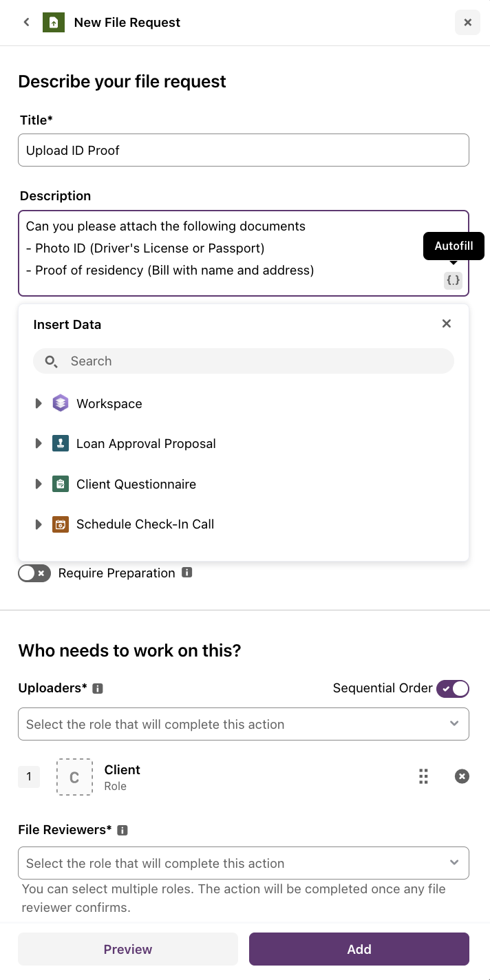This screenshot has height=980, width=490.
Task: Click the Uploaders info icon
Action: coord(98,688)
